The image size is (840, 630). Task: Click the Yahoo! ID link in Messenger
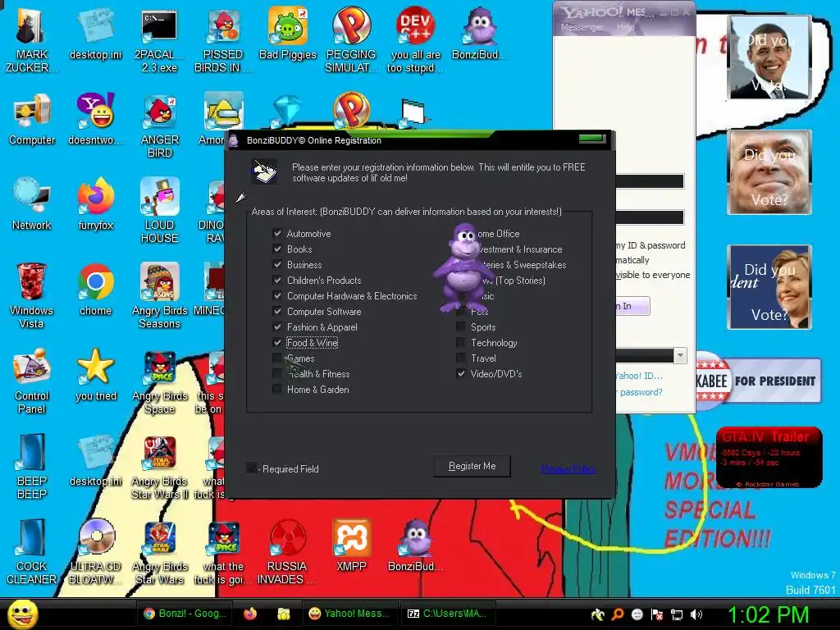639,376
